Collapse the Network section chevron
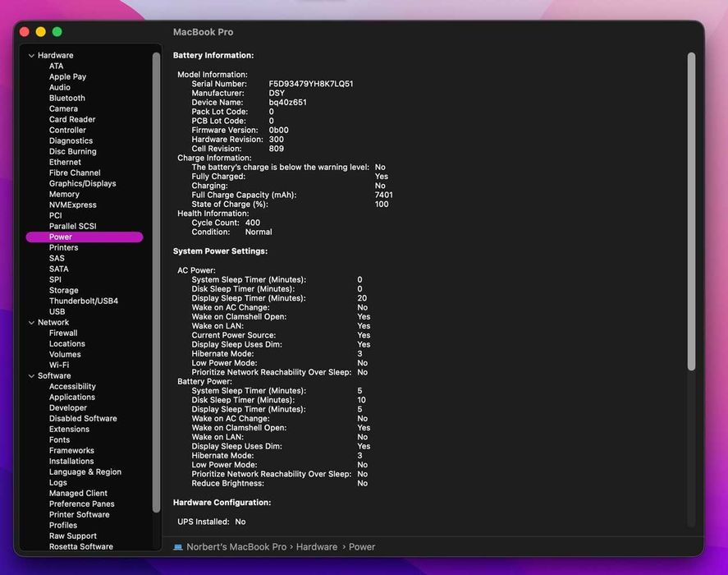 click(x=31, y=323)
